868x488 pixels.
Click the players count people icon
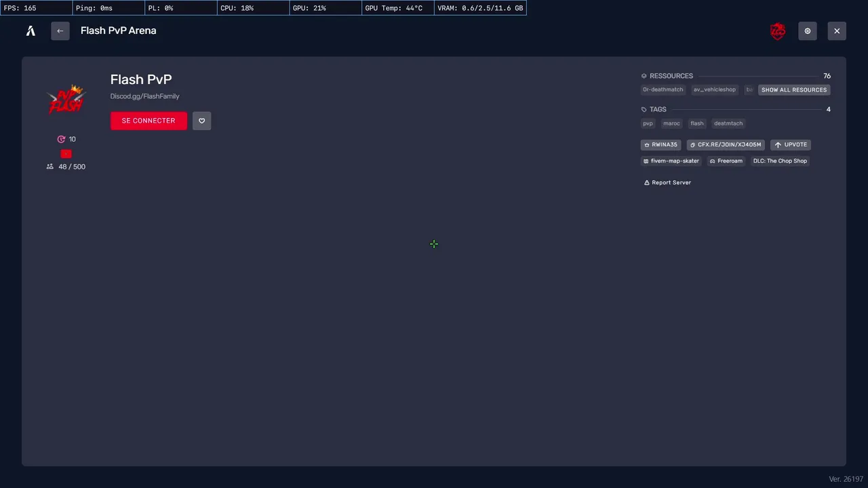point(50,167)
